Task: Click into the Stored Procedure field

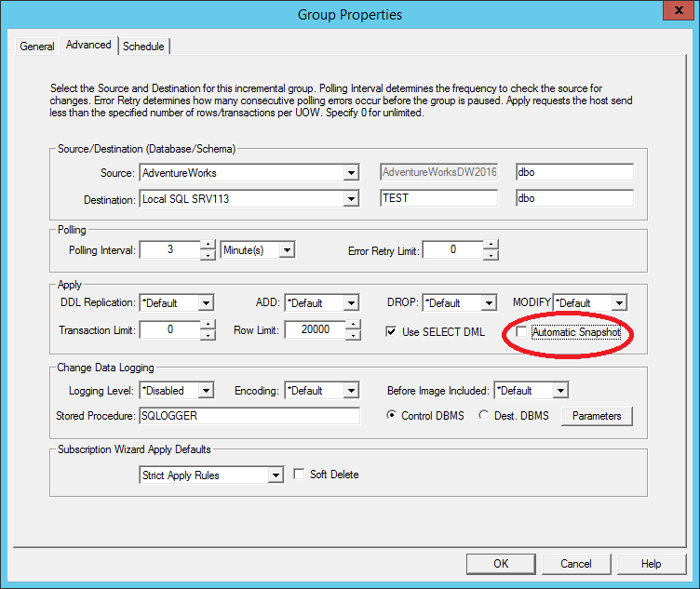Action: (x=249, y=416)
